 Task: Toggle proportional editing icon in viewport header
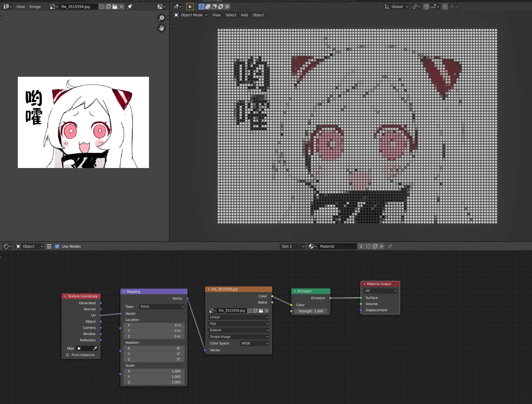(445, 7)
